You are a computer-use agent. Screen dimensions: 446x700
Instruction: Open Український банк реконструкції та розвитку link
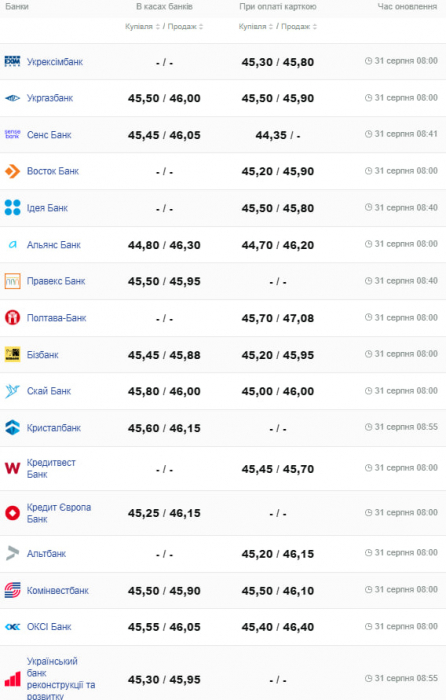click(x=61, y=679)
